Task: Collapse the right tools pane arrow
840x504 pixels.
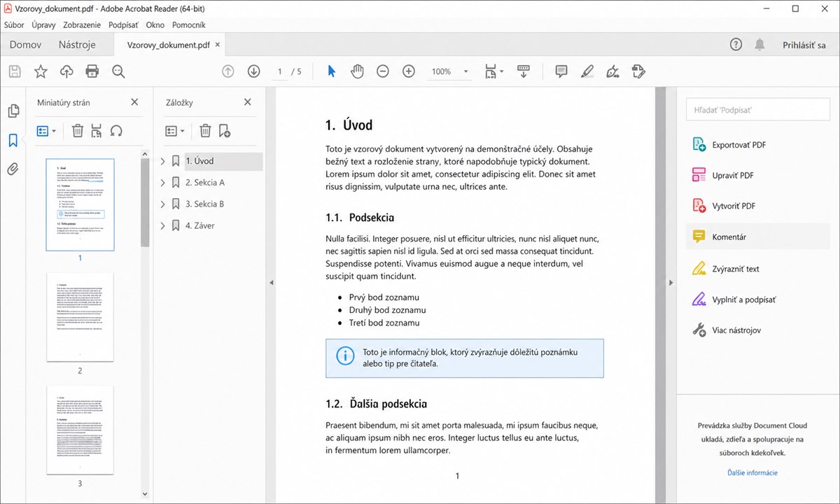Action: [x=671, y=283]
